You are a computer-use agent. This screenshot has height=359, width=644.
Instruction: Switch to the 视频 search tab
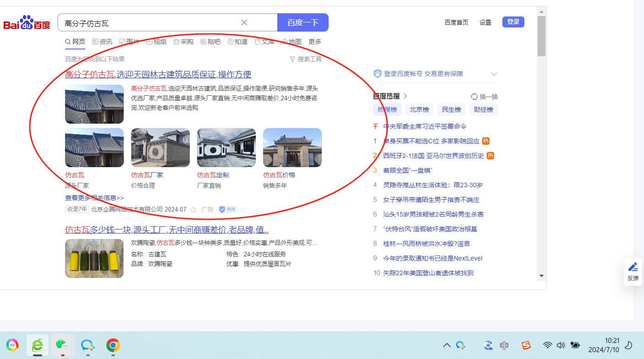pyautogui.click(x=156, y=42)
